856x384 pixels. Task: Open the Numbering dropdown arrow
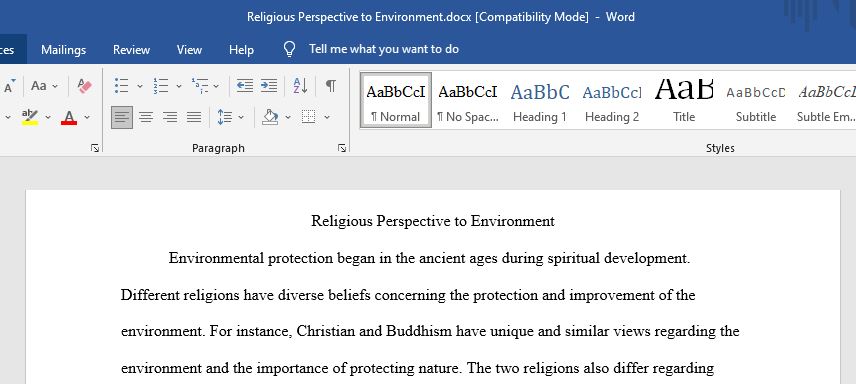(x=179, y=86)
